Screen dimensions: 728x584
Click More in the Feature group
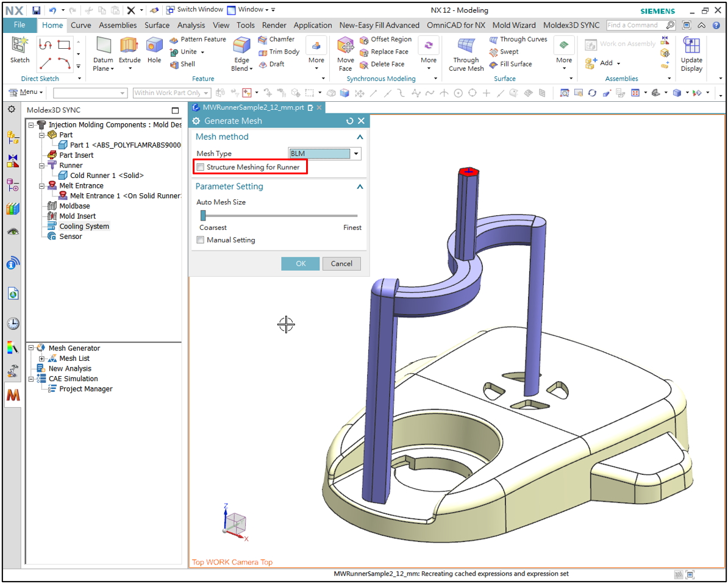(316, 54)
